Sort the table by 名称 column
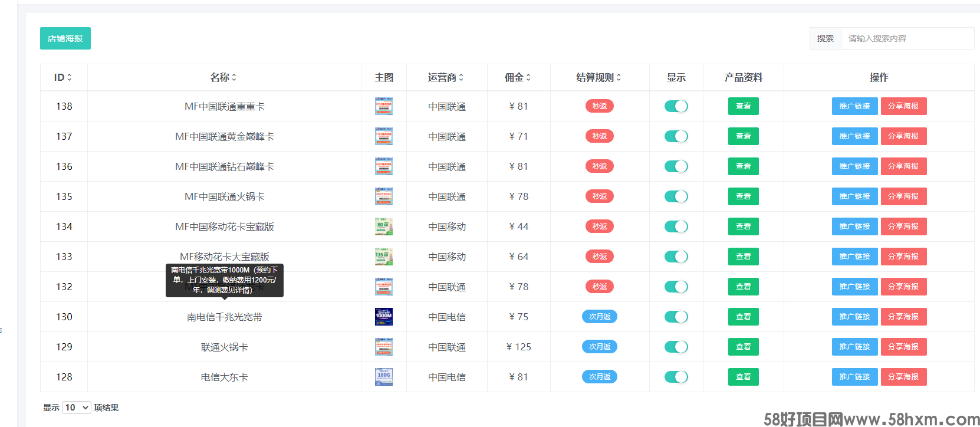The width and height of the screenshot is (980, 427). coord(223,77)
